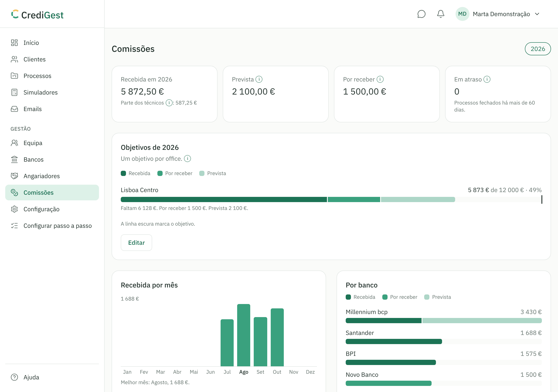Click the Santander amount 1 688 €
Screen dimensions: 558x392
[x=531, y=333]
